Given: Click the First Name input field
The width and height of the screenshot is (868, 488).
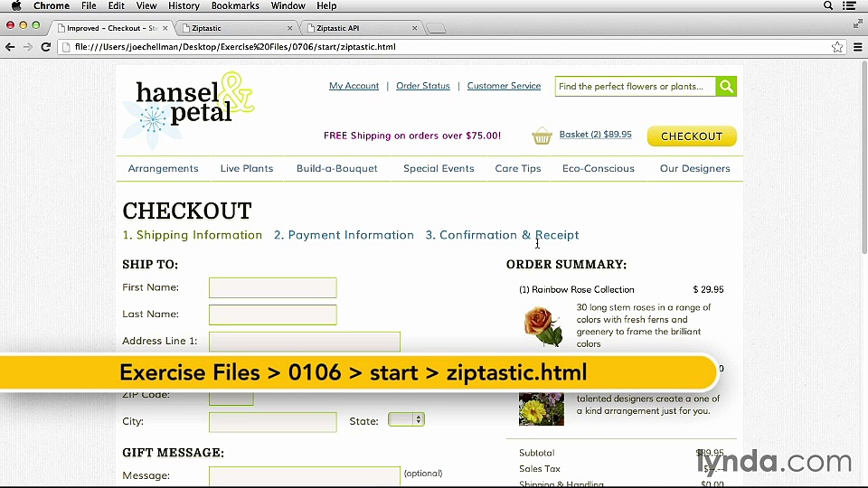Looking at the screenshot, I should (273, 287).
